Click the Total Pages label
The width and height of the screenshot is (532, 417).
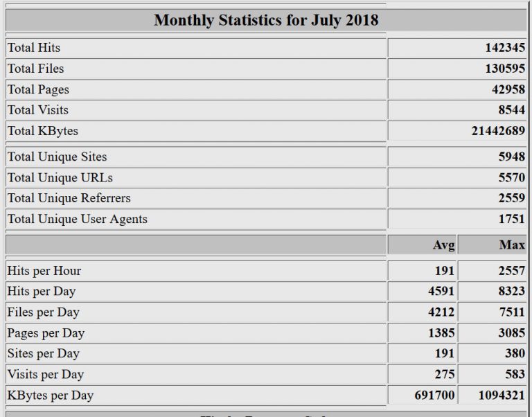point(38,89)
